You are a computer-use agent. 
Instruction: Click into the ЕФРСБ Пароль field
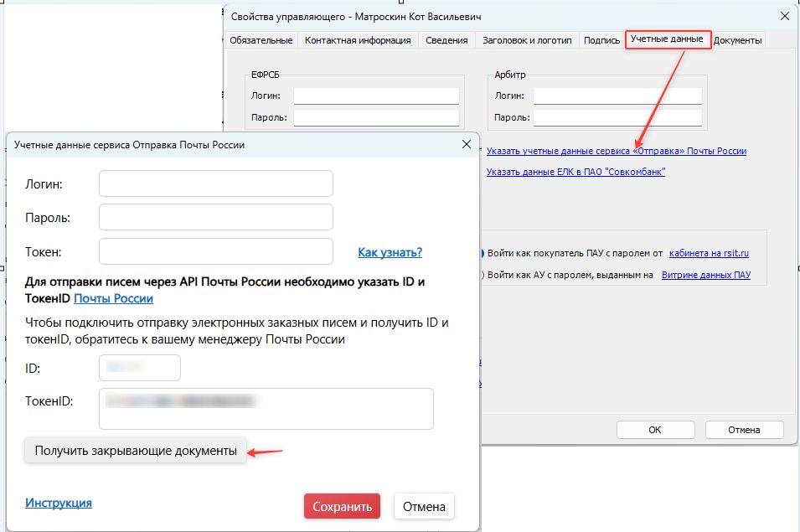pos(376,118)
